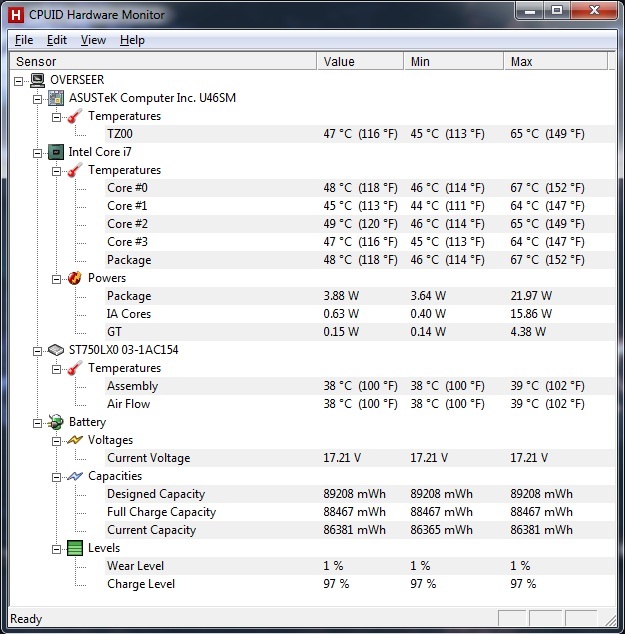Collapse Temperatures under ASUSTeK node
Viewport: 626px width, 634px height.
[56, 117]
